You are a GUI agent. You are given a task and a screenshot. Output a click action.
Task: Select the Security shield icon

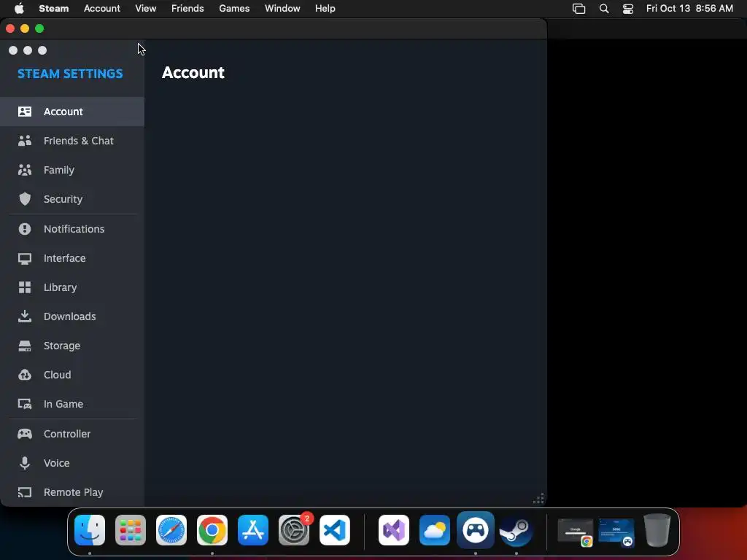coord(25,199)
